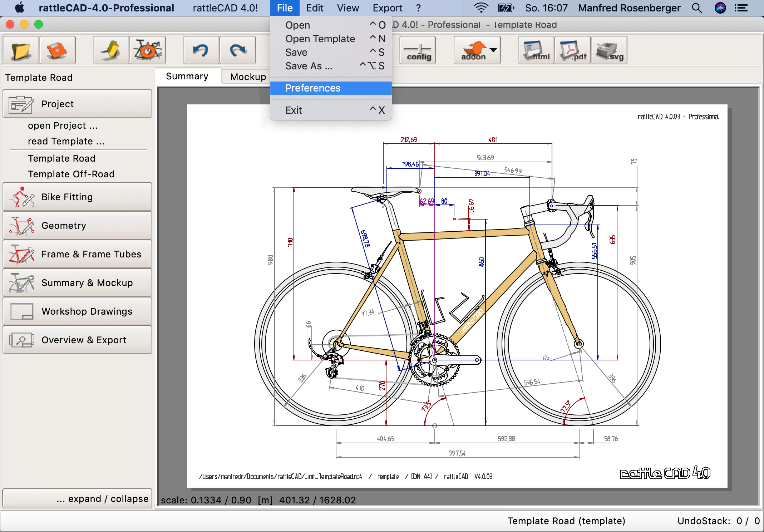Click the File menu title
The width and height of the screenshot is (764, 532).
pos(285,8)
